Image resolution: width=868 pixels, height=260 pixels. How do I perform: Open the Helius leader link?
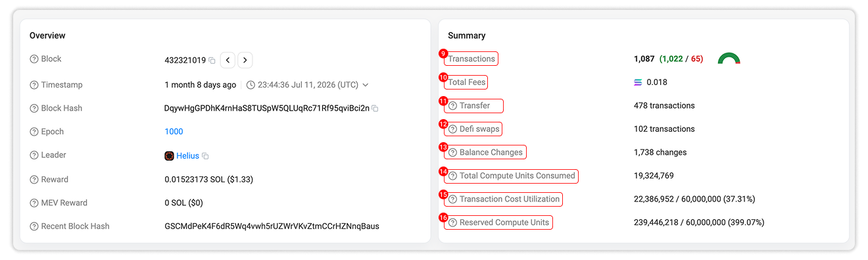188,156
